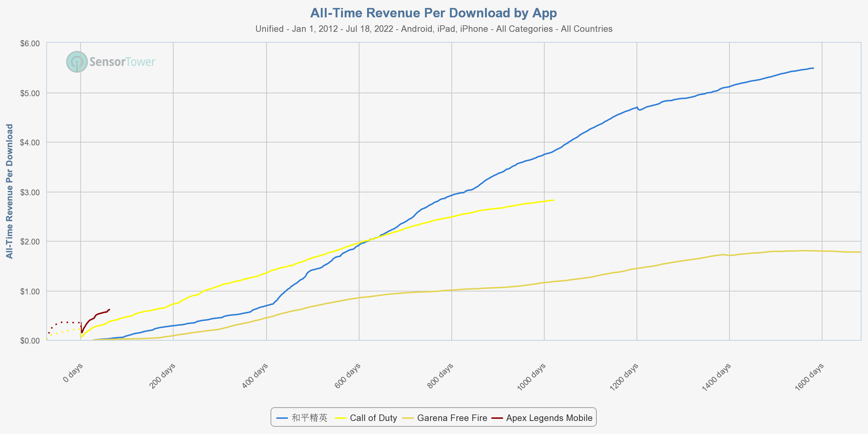Click the subtitle with the date range Jan 1, 2012 - Jul 18, 2022
Screen dimensions: 868x434
[434, 29]
